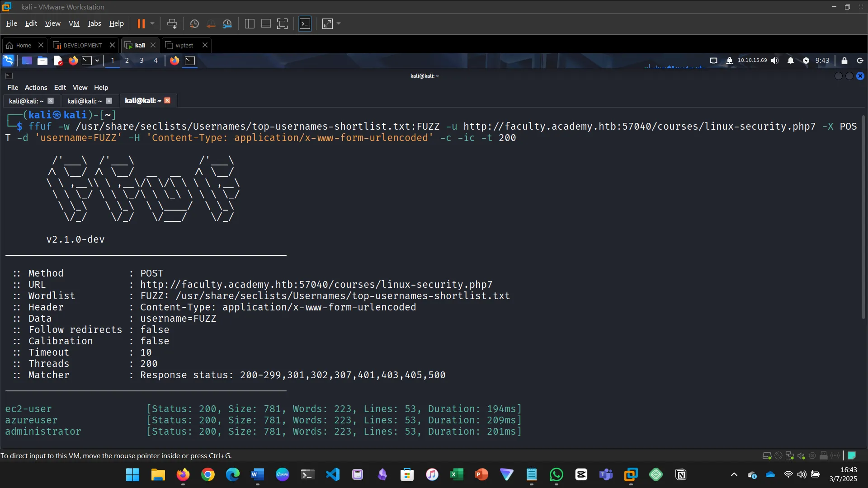Image resolution: width=868 pixels, height=488 pixels.
Task: Switch to workspace 2
Action: click(x=127, y=60)
